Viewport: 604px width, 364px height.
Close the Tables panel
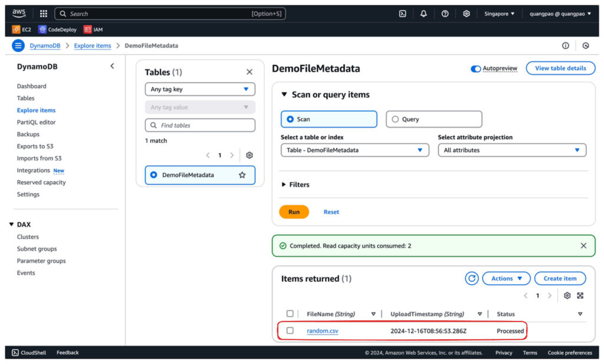250,72
